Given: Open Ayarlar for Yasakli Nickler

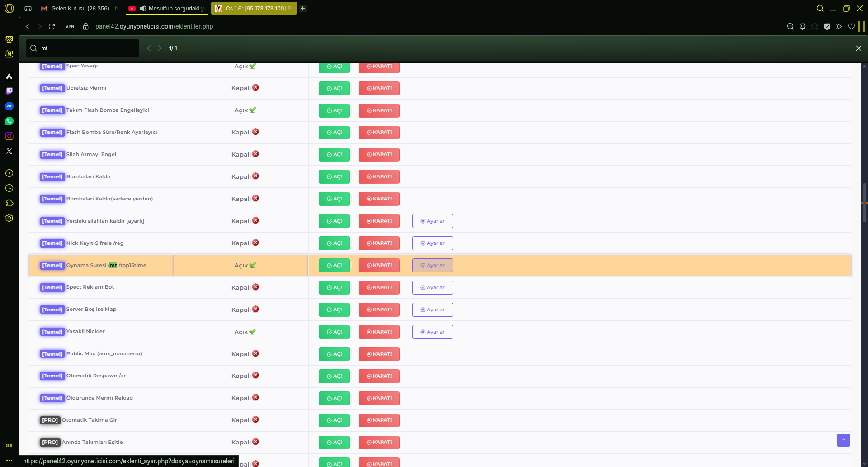Looking at the screenshot, I should click(432, 332).
